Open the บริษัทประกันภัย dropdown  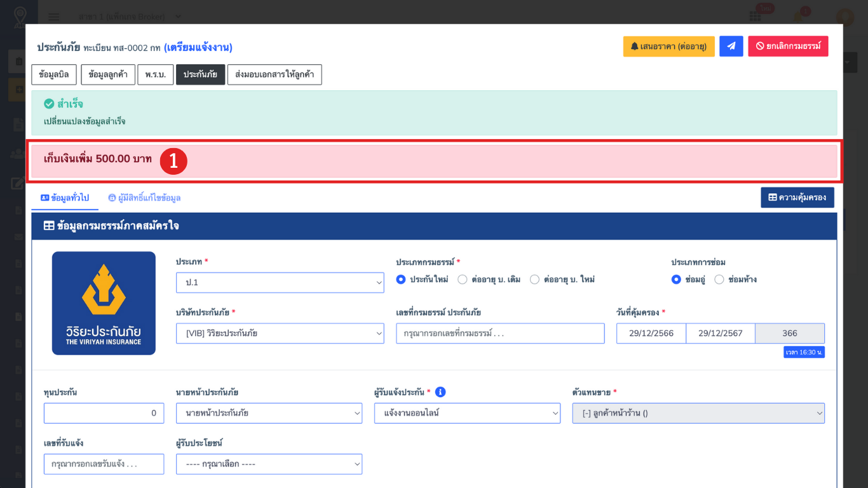tap(280, 334)
